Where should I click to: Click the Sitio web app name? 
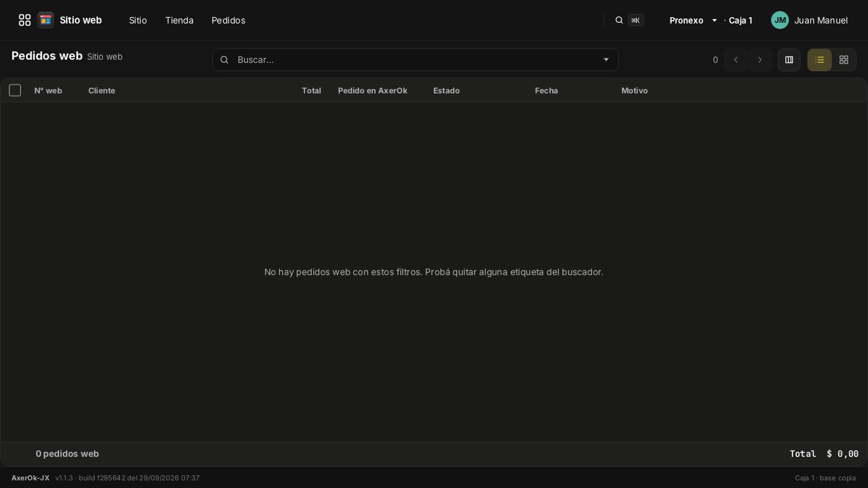[x=81, y=20]
